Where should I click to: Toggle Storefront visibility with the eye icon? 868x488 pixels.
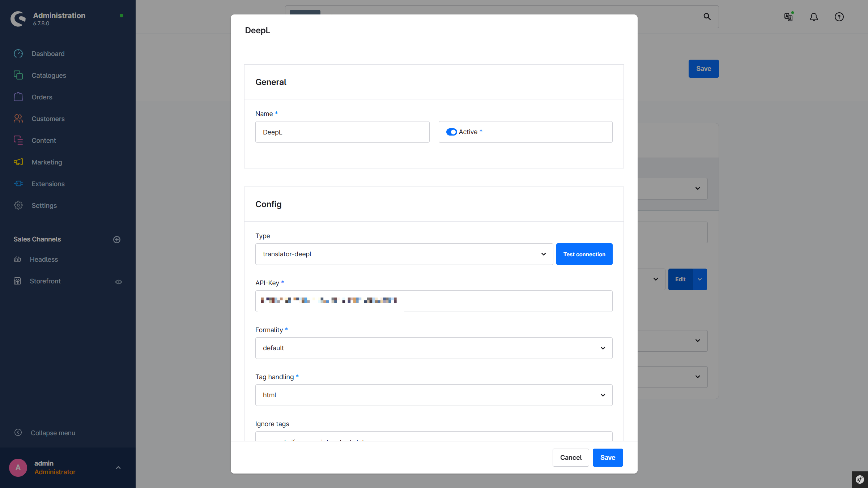pos(119,282)
